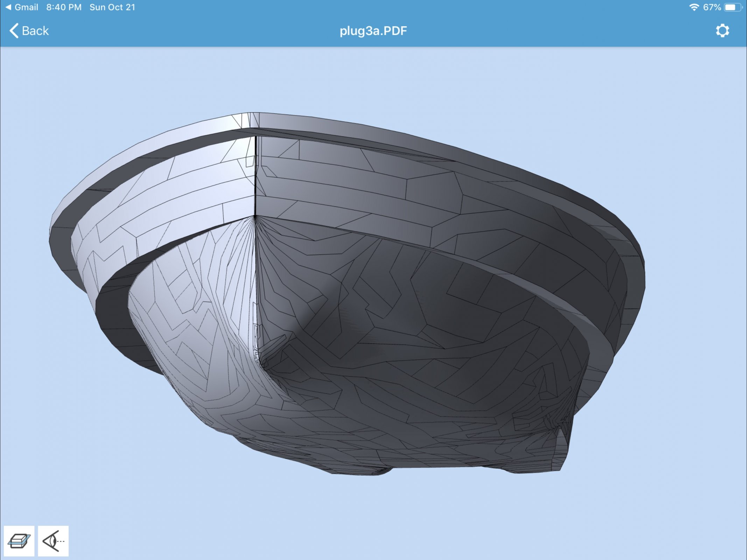Tap the eye view-direction icon

(x=53, y=541)
